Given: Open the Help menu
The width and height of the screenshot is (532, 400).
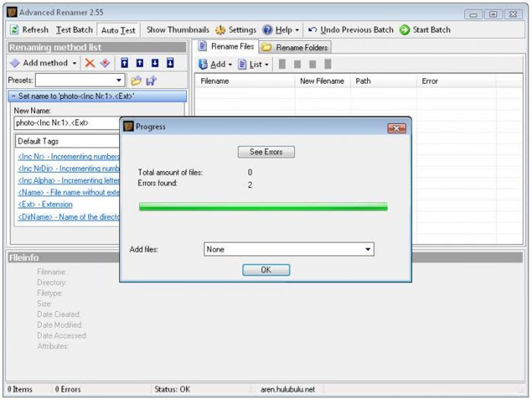Looking at the screenshot, I should coord(281,30).
